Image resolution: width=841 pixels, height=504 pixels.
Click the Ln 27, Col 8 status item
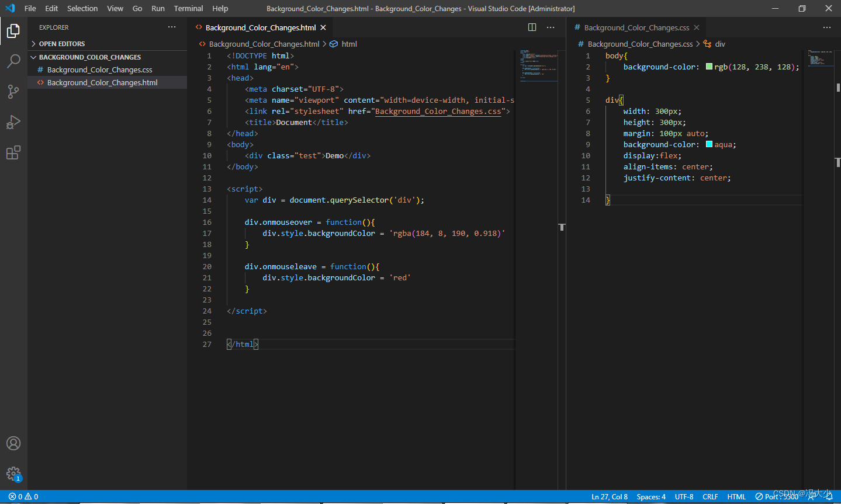coord(610,496)
